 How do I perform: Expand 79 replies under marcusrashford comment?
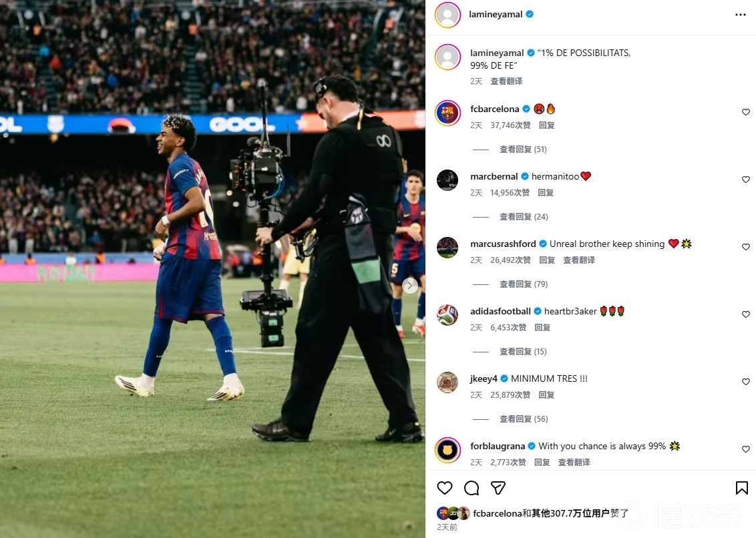pos(524,284)
